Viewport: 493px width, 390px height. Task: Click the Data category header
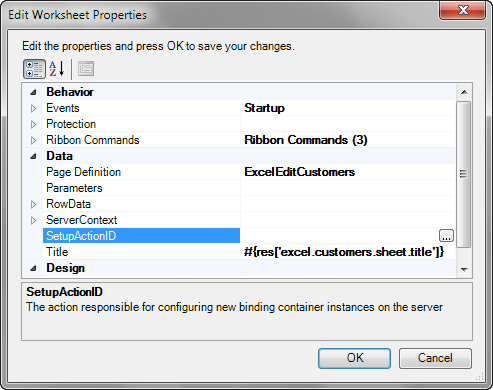(x=59, y=156)
